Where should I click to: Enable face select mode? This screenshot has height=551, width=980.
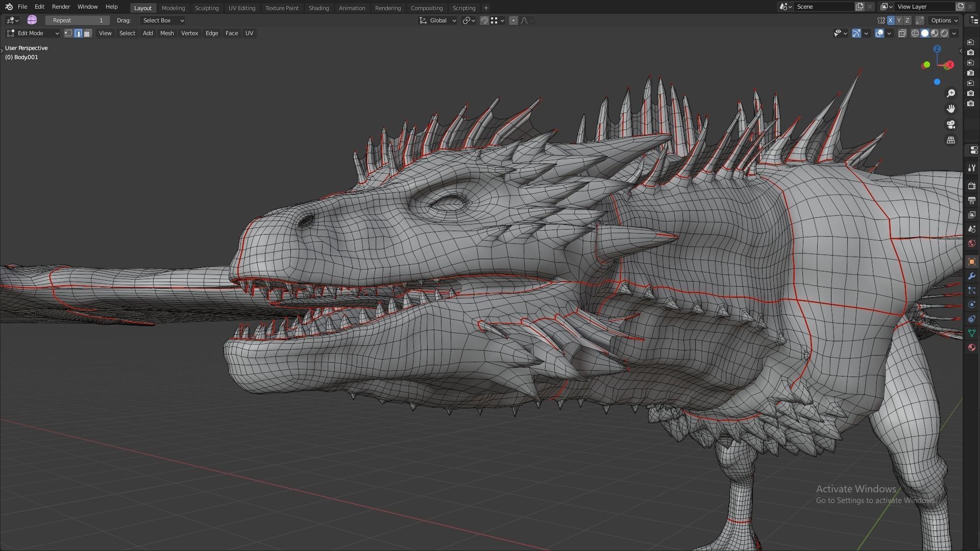[88, 33]
